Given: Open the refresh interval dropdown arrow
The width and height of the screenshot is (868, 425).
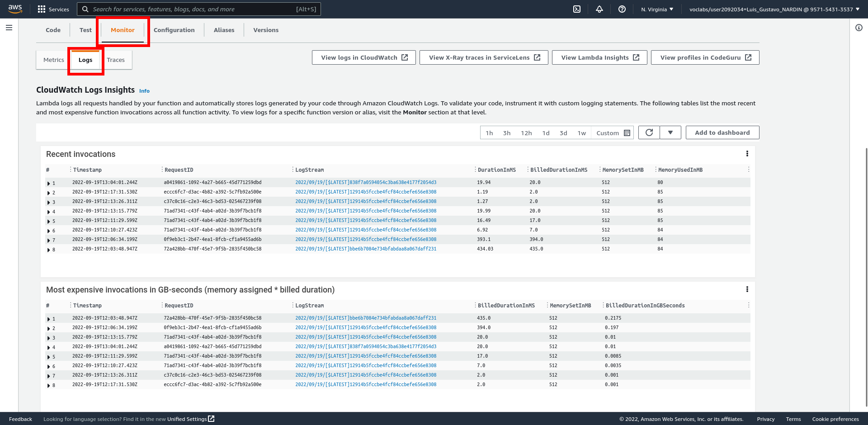Looking at the screenshot, I should 670,132.
